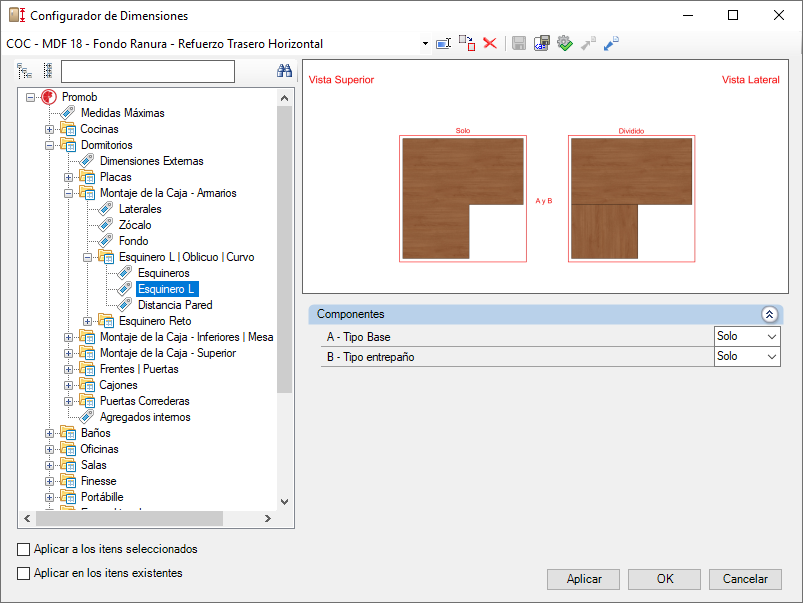Click the folder icon beside Portábille
This screenshot has width=803, height=603.
68,496
